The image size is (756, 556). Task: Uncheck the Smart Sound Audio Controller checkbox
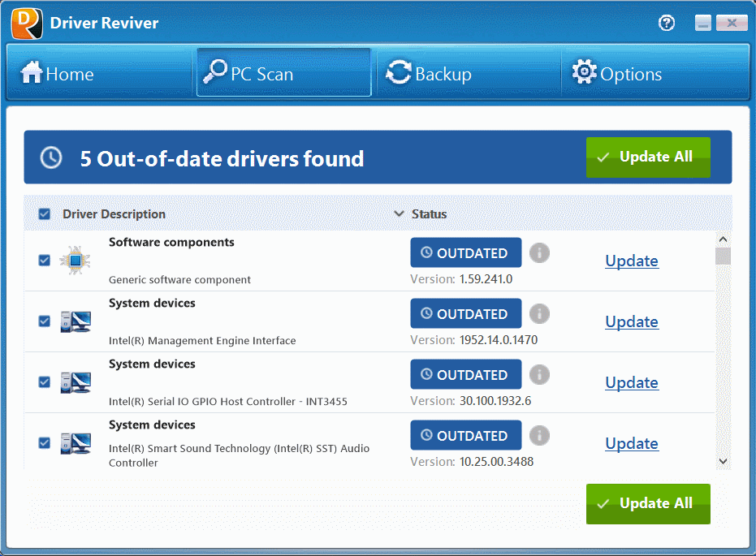44,442
